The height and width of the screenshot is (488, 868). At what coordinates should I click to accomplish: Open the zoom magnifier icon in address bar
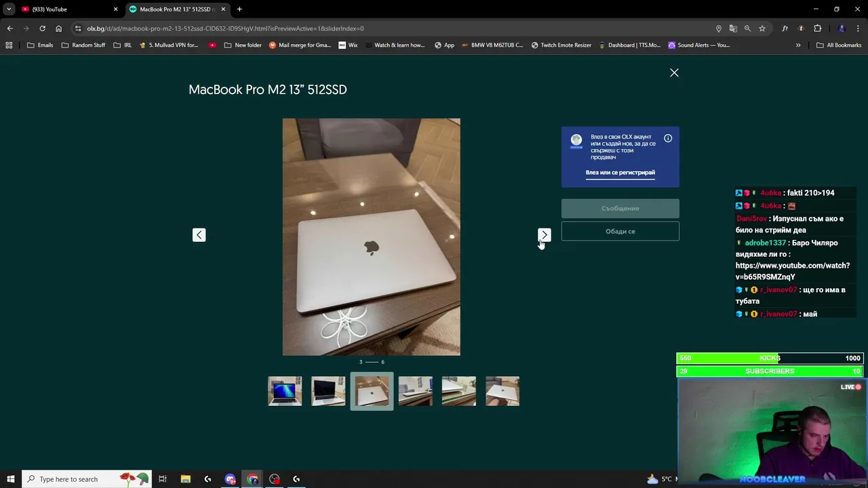(747, 28)
